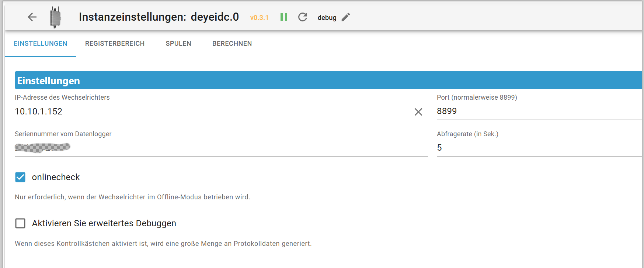Select the Seriennummer vom Datenlogger field
Screen dimensions: 644x268
pos(221,148)
